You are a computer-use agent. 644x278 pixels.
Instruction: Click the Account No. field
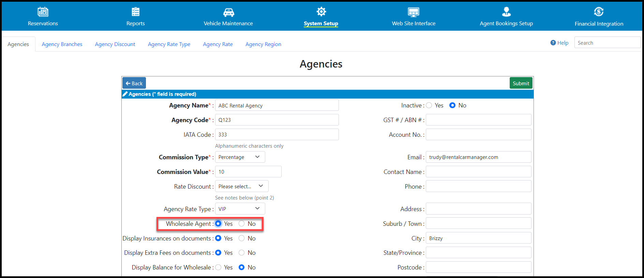[479, 134]
